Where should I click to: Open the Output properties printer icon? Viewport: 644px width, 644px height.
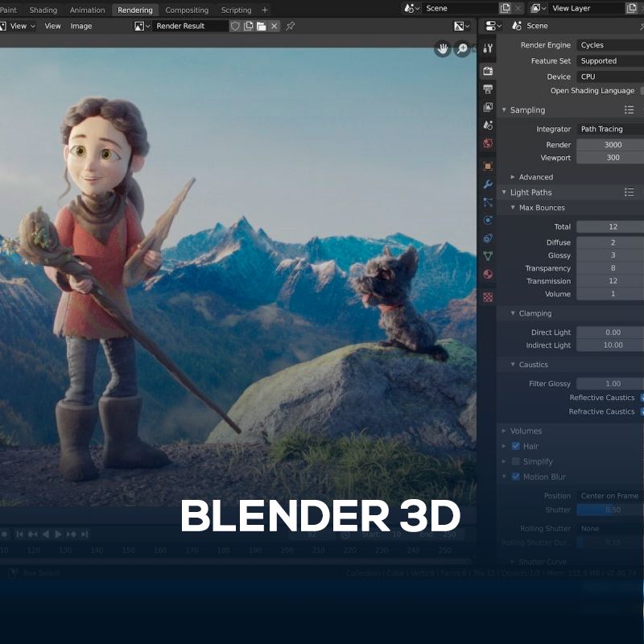tap(488, 89)
